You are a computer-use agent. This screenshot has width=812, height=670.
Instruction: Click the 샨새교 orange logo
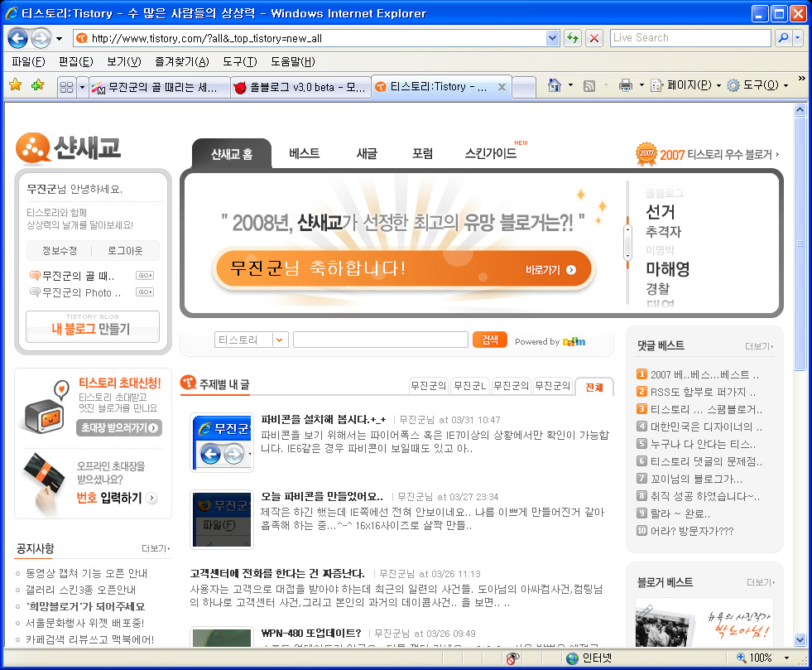pyautogui.click(x=67, y=148)
